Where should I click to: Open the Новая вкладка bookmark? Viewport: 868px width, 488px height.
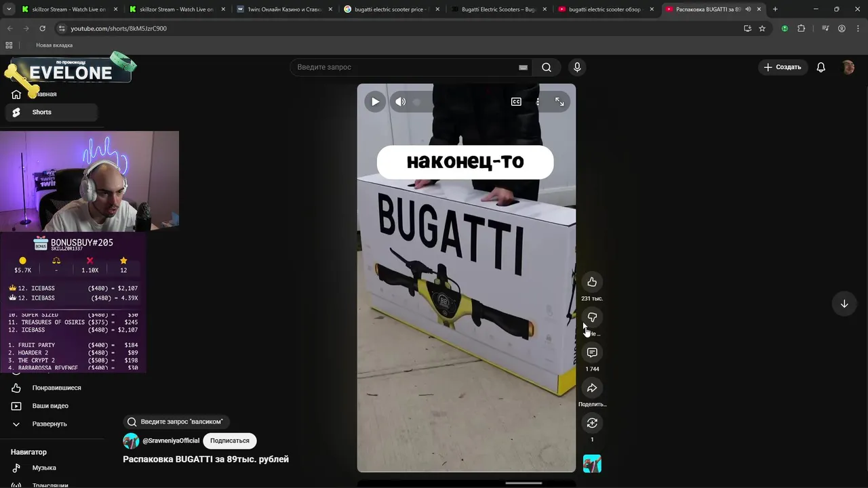tap(54, 45)
